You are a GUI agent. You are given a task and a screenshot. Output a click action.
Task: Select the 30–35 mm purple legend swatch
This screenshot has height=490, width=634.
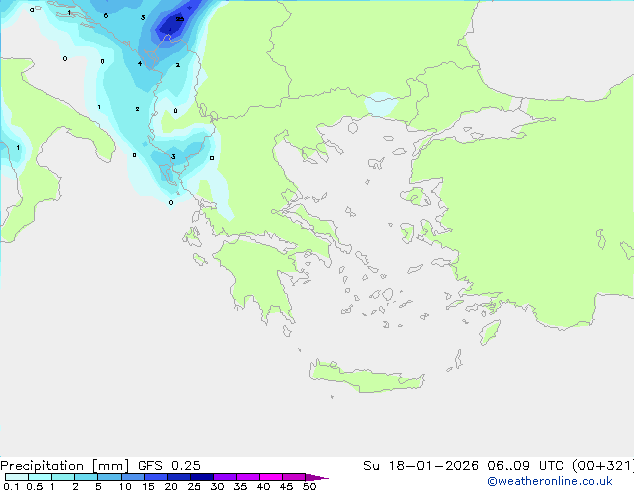[x=224, y=477]
